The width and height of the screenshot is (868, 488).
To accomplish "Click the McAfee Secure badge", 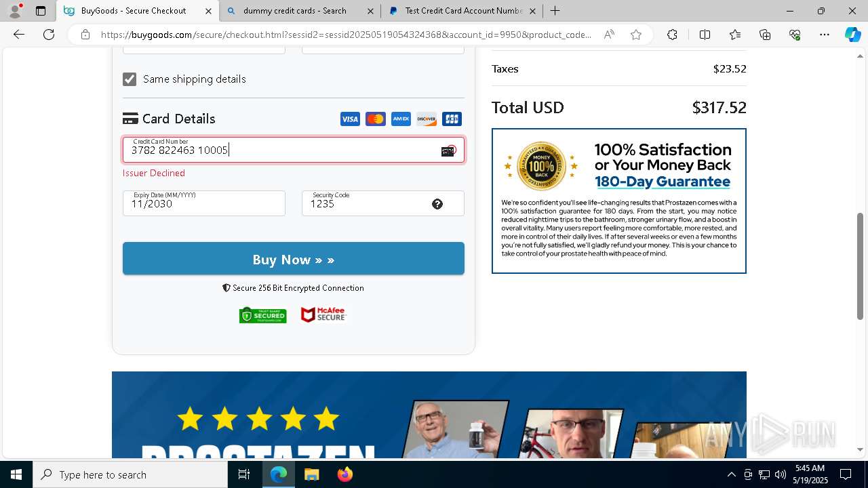I will click(323, 314).
